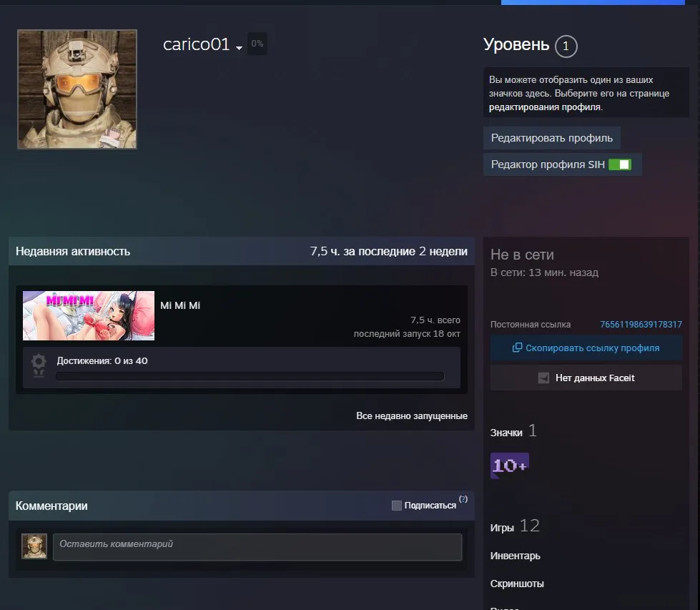Viewport: 700px width, 610px height.
Task: Open the purple 10+ badge icon
Action: click(x=509, y=466)
